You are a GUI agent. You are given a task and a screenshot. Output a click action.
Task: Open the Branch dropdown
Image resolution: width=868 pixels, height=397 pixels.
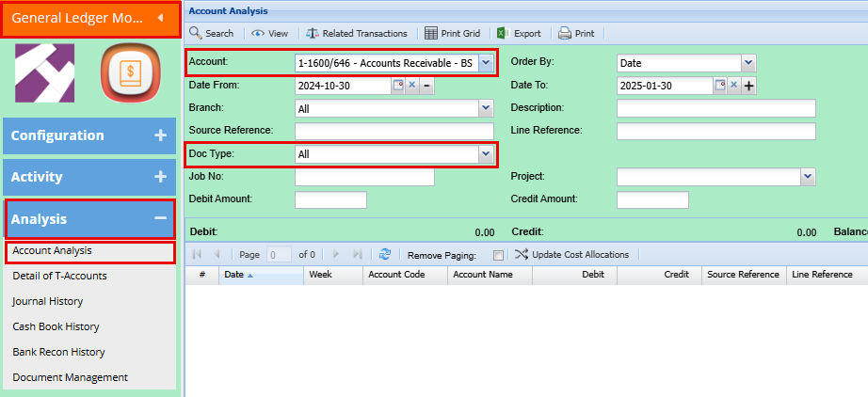tap(486, 108)
